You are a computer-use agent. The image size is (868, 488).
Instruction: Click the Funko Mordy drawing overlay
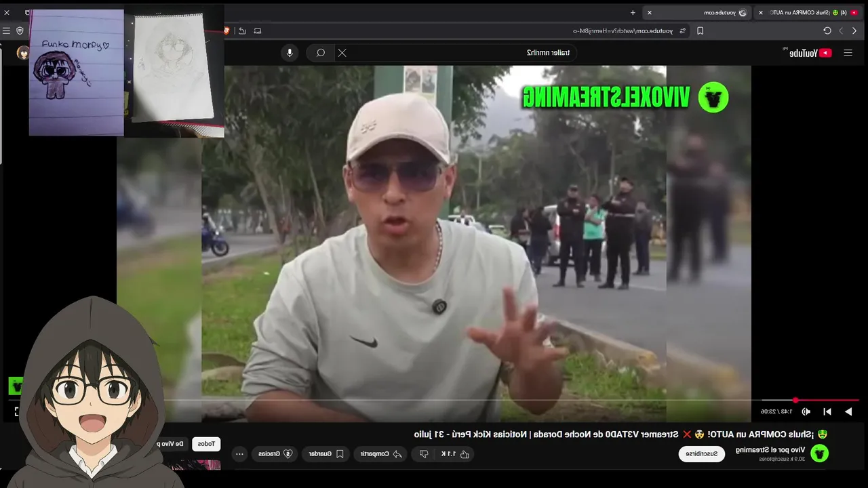[76, 72]
